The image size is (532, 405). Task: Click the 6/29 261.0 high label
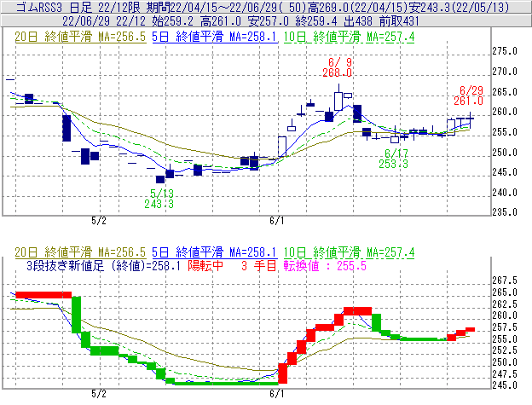[469, 95]
